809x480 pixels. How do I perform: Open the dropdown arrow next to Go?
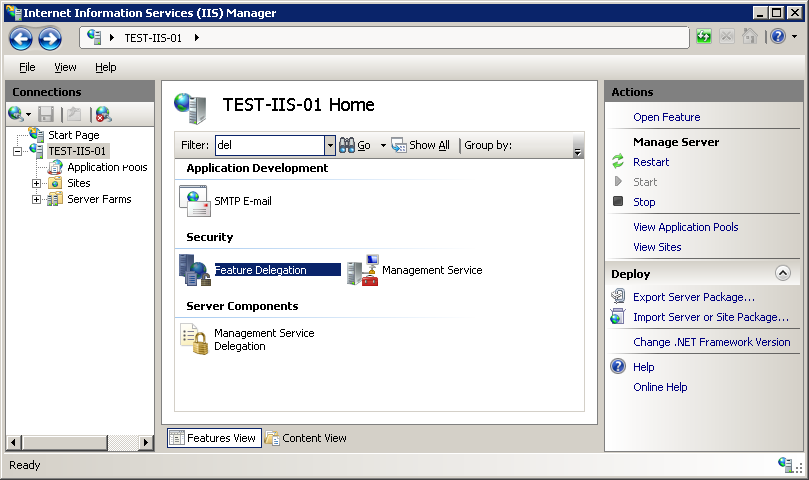[383, 146]
